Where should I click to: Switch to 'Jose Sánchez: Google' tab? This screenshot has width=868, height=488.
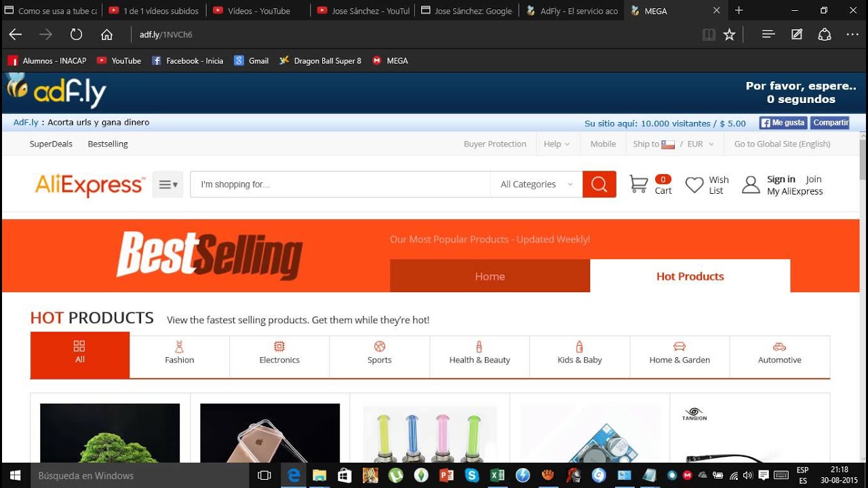pos(467,11)
